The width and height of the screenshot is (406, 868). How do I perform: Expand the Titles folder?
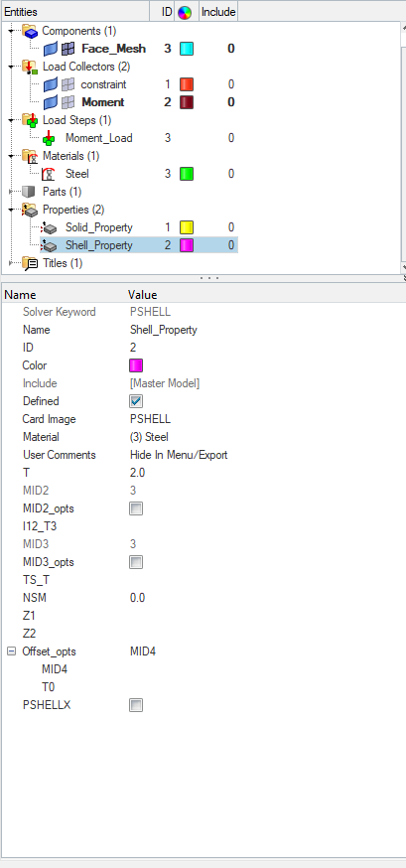[11, 263]
